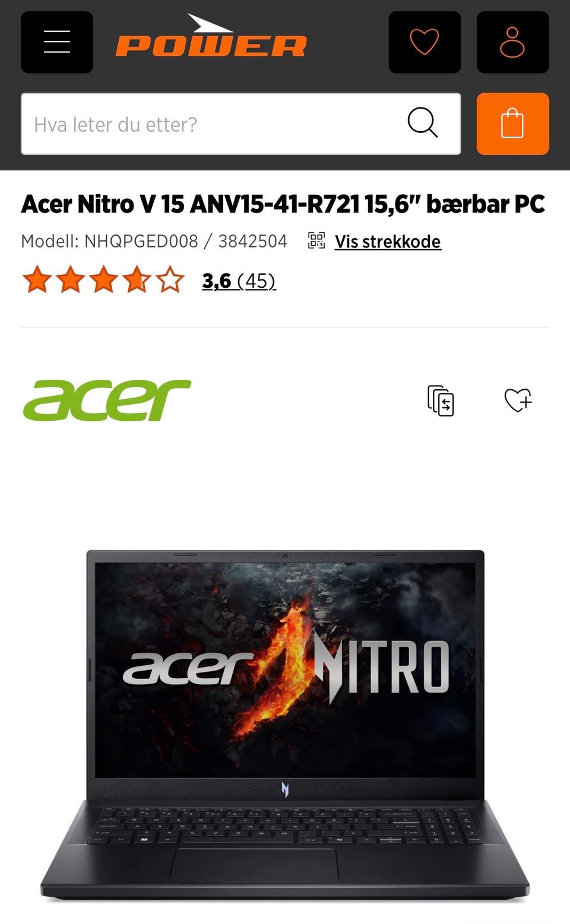Open the user account icon

[512, 42]
